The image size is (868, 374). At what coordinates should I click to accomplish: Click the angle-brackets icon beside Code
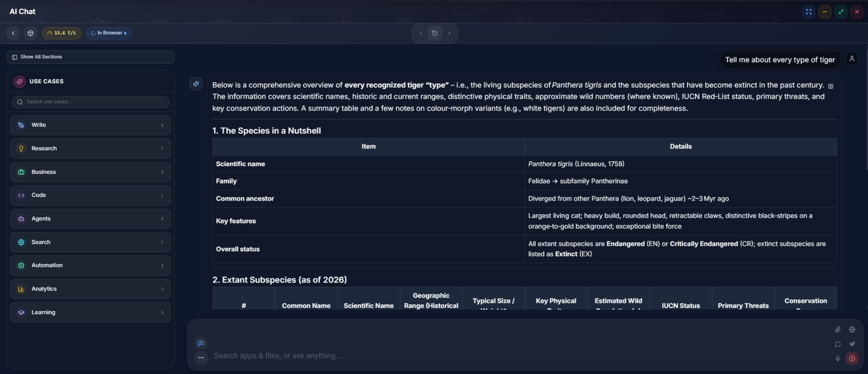(21, 196)
